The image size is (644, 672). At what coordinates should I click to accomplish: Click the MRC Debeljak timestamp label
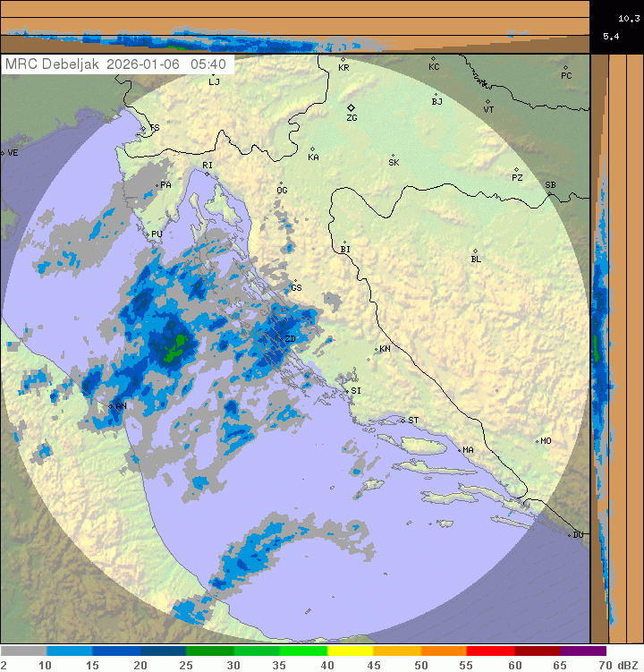point(117,64)
